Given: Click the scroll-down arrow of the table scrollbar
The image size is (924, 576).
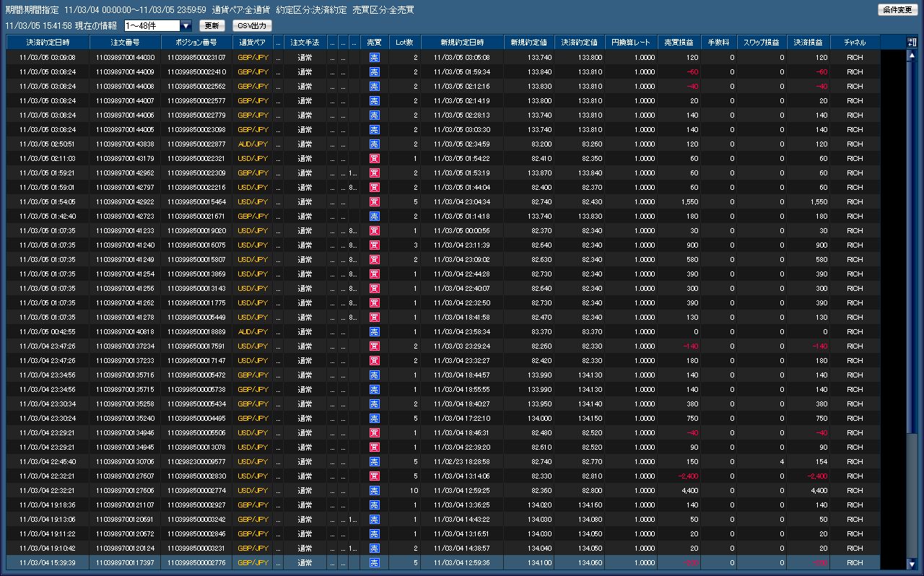Looking at the screenshot, I should coord(912,564).
